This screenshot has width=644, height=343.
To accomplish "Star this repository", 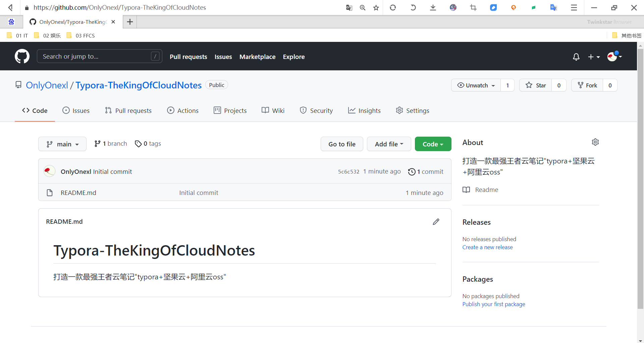I will (x=536, y=85).
